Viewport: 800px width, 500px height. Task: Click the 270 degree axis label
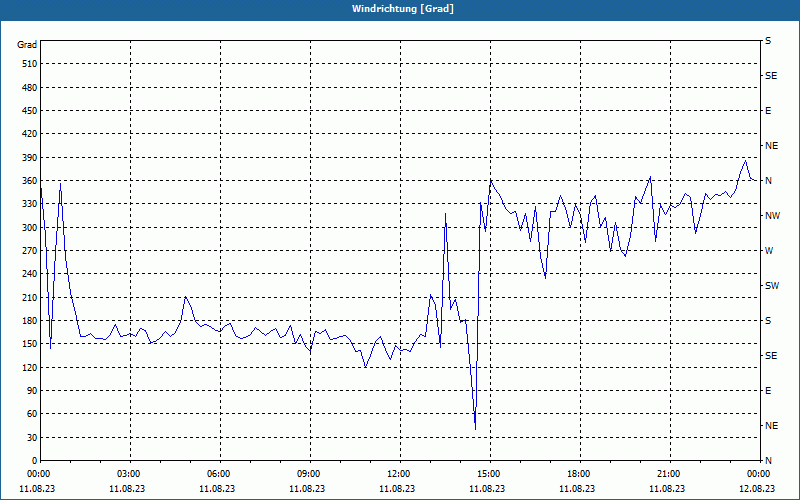coord(30,251)
